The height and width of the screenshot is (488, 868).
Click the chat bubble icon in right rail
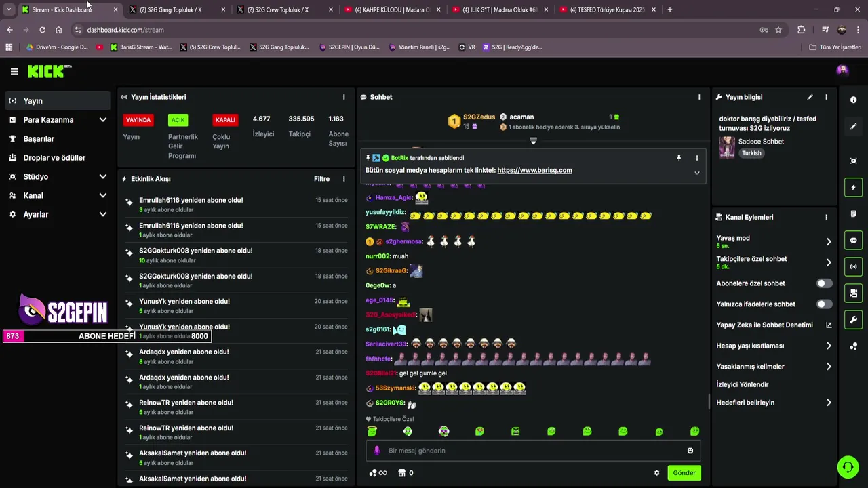pyautogui.click(x=853, y=240)
